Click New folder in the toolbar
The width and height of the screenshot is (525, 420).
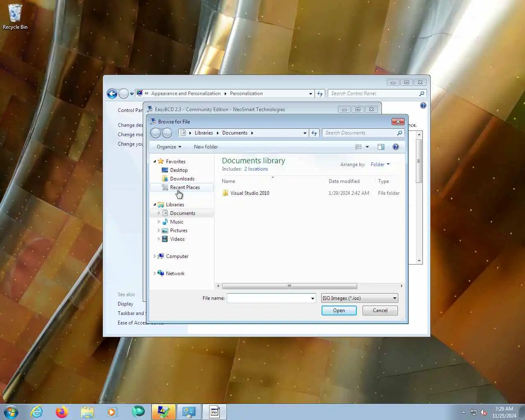pos(206,147)
